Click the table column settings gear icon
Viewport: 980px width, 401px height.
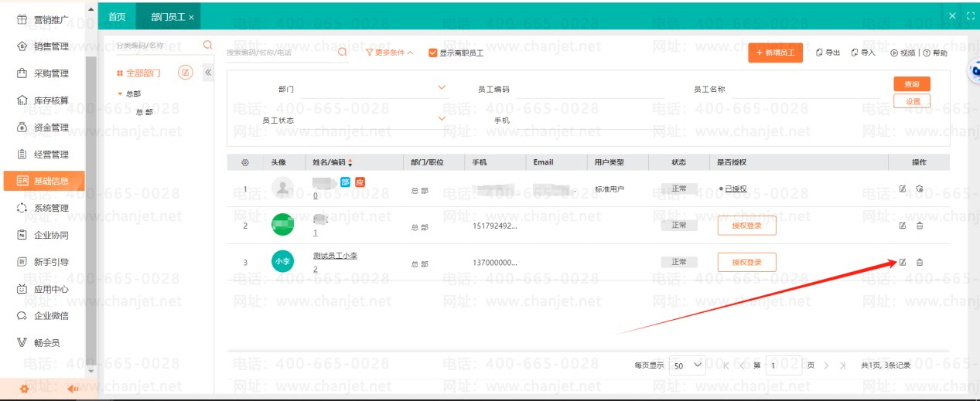pyautogui.click(x=245, y=162)
